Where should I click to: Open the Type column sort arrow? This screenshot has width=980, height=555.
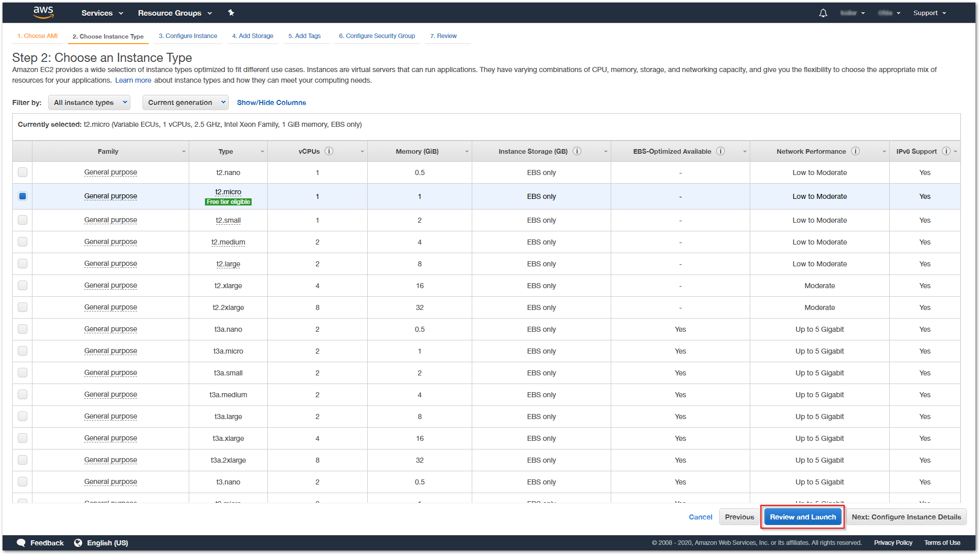tap(262, 152)
